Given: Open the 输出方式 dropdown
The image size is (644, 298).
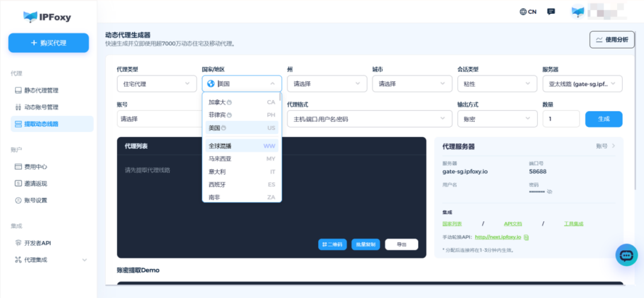Looking at the screenshot, I should click(x=495, y=119).
